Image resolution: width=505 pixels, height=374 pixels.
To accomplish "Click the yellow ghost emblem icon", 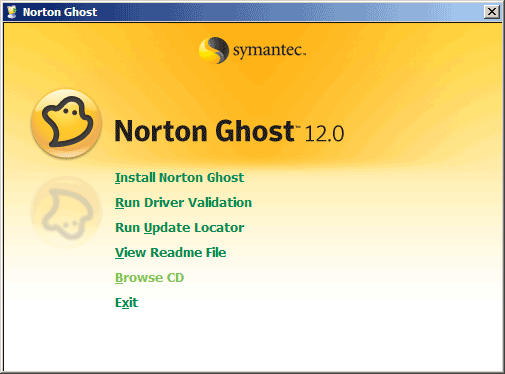I will coord(66,123).
